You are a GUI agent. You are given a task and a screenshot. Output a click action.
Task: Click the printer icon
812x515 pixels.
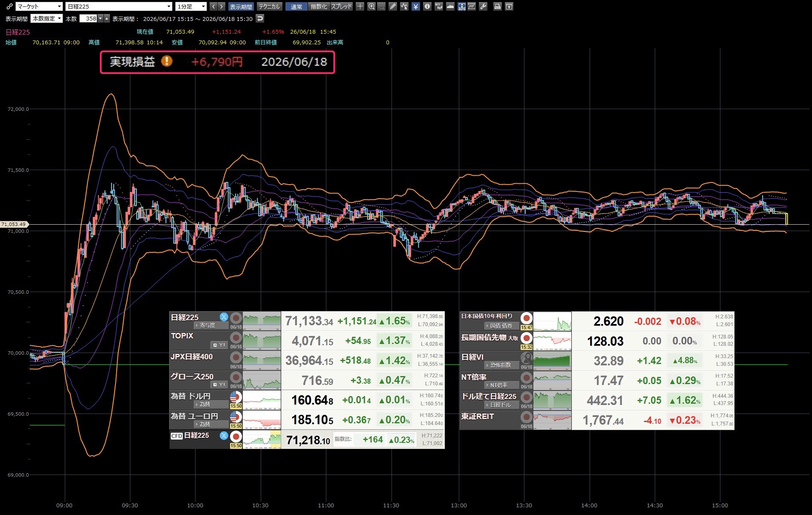(x=497, y=6)
